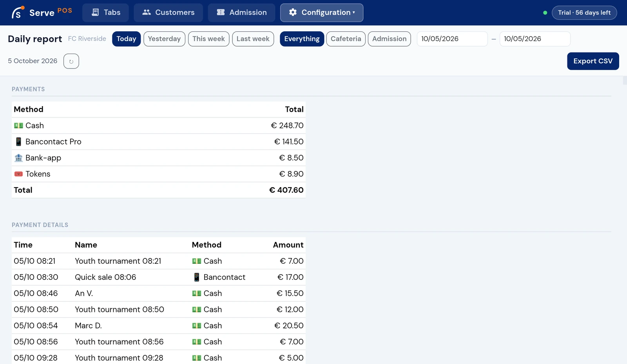The width and height of the screenshot is (627, 364).
Task: Click the cash icon in Marc D. row
Action: pyautogui.click(x=197, y=326)
